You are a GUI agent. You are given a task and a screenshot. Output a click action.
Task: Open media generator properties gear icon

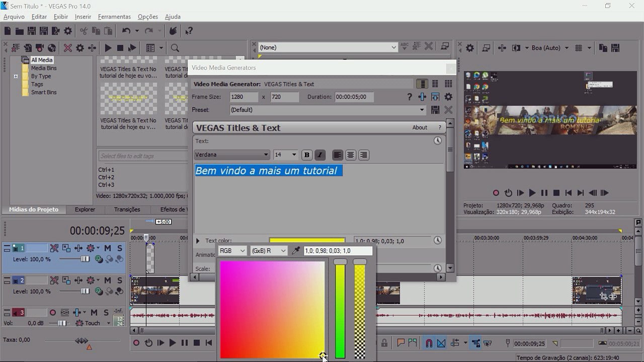pos(448,97)
